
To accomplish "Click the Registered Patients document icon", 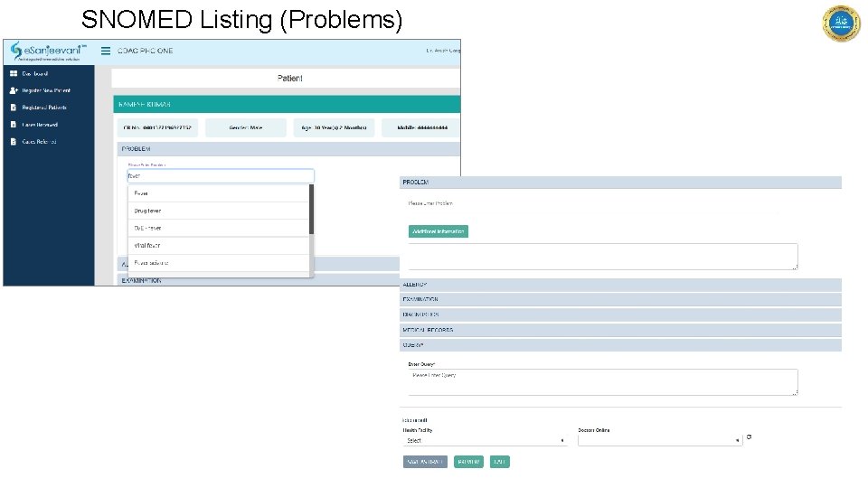I will (14, 108).
